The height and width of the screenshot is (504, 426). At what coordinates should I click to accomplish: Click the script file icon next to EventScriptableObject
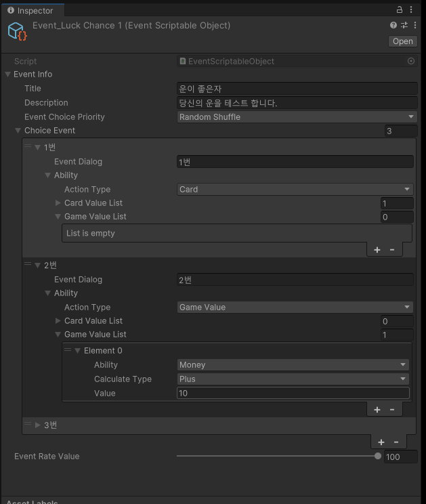(x=182, y=61)
